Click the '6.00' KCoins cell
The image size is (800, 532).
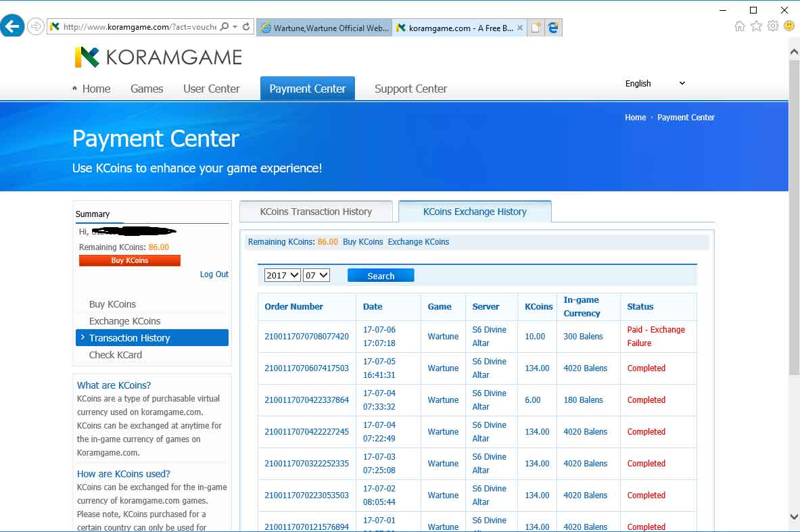(x=533, y=400)
